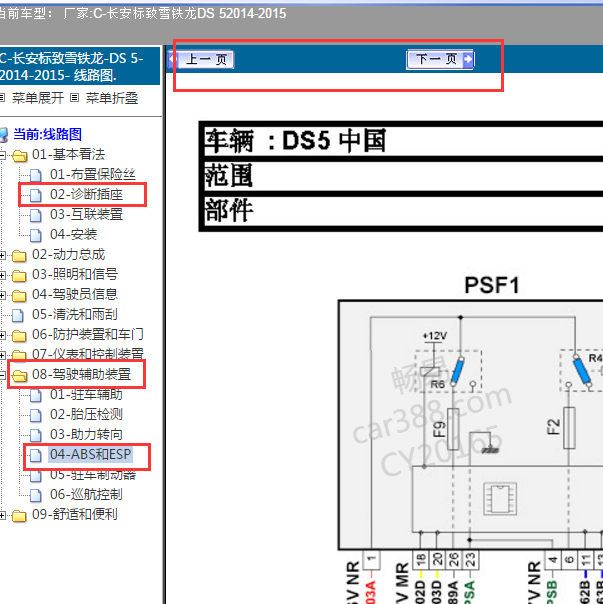
Task: Collapse the 01-基本看法 tree node
Action: click(2, 156)
